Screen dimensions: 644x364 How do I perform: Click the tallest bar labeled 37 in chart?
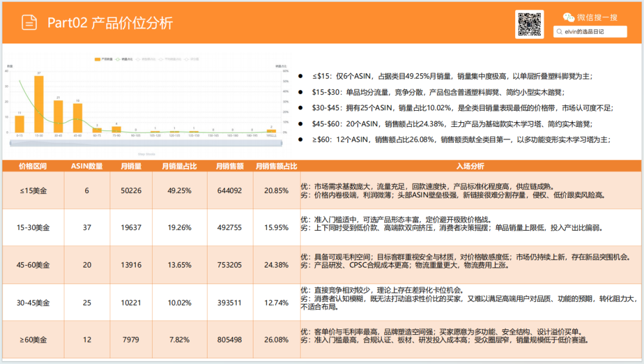coord(39,104)
